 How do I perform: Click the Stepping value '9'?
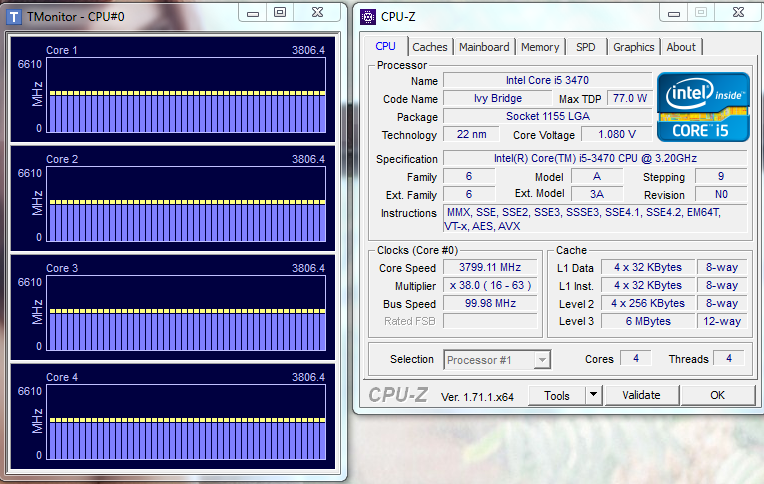pyautogui.click(x=721, y=176)
